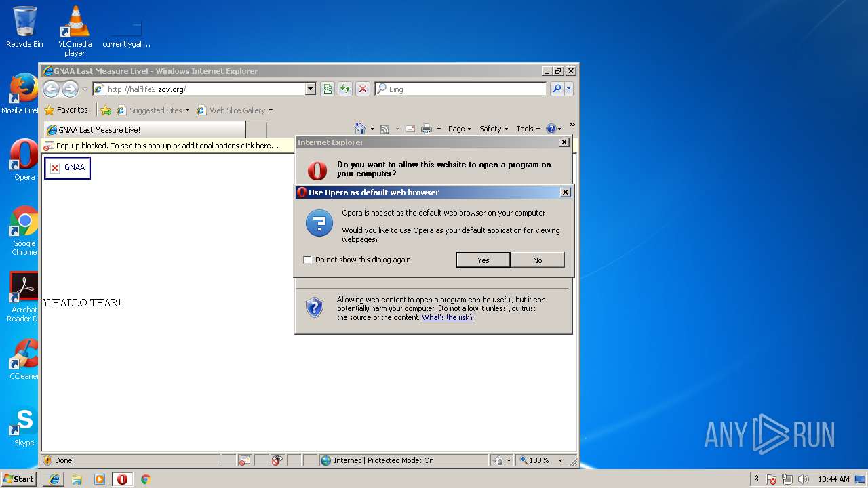Select Google Chrome desktop shortcut
The height and width of the screenshot is (488, 868).
tap(24, 230)
